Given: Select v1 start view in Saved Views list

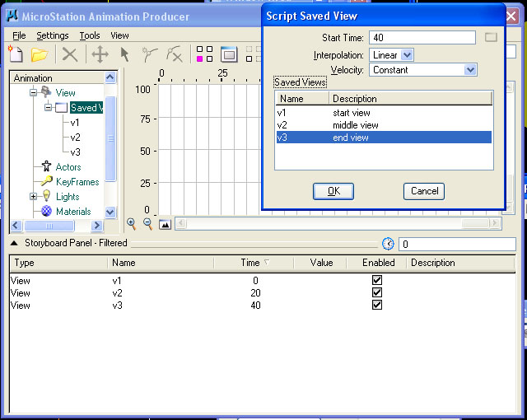Looking at the screenshot, I should pyautogui.click(x=384, y=113).
